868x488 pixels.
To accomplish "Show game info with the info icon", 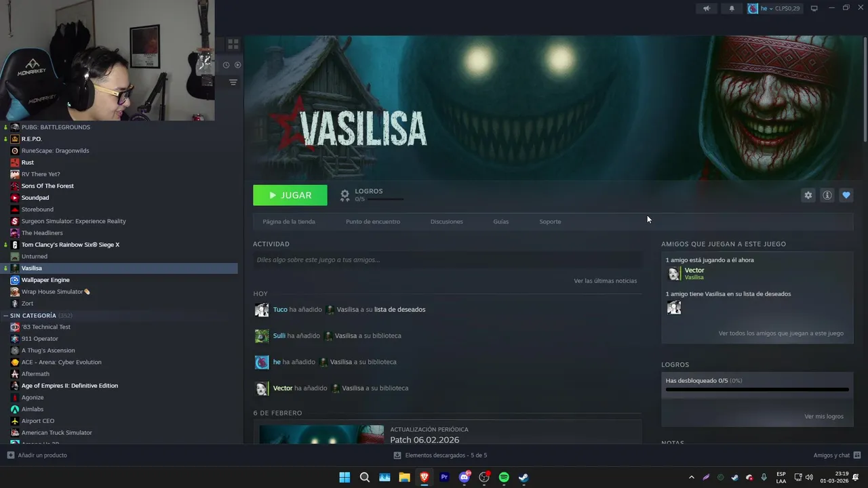I will [x=827, y=195].
